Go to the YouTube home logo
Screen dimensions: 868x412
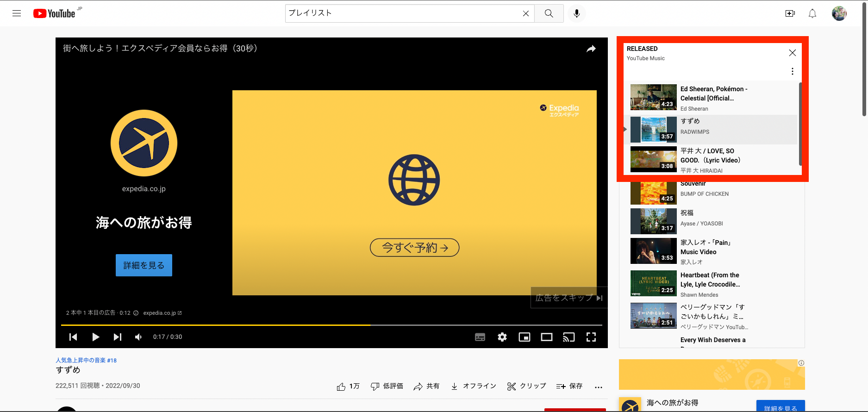[54, 13]
